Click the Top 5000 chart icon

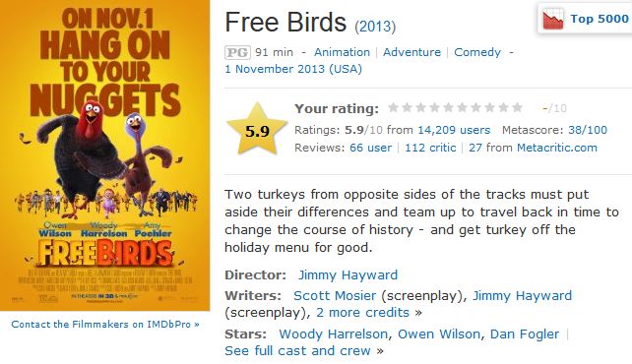(x=553, y=20)
